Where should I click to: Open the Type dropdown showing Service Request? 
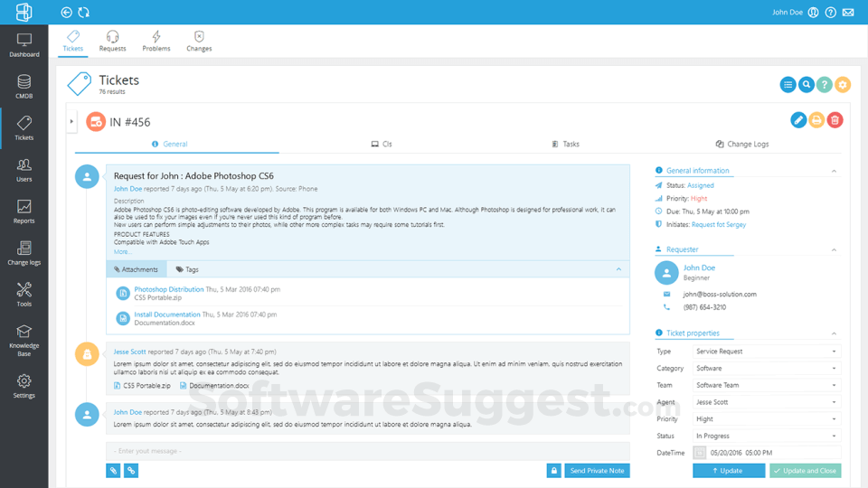tap(766, 352)
